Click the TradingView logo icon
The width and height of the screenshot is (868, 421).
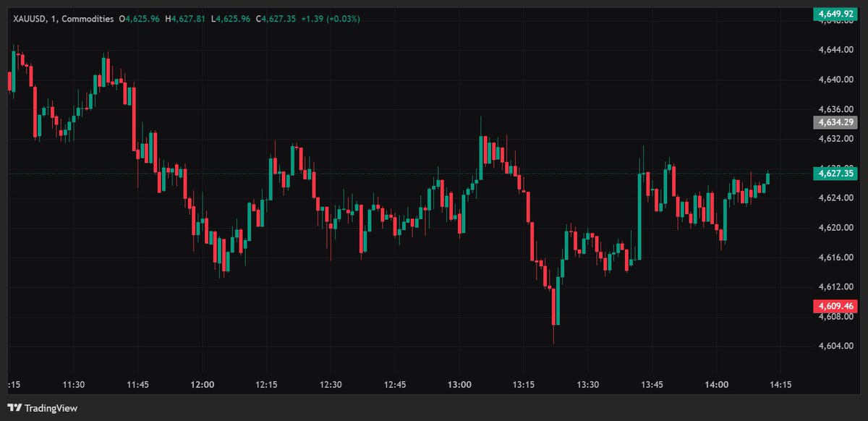(14, 409)
